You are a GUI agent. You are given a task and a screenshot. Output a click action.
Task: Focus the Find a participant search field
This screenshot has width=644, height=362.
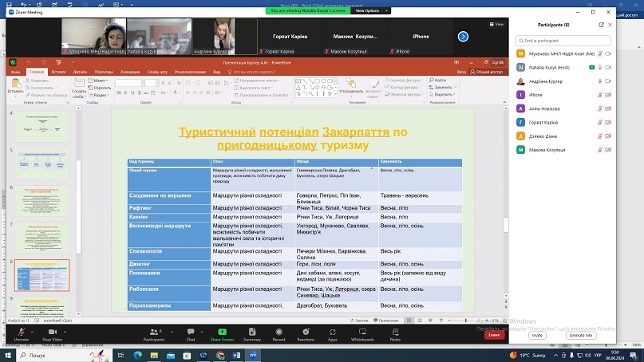[x=563, y=41]
